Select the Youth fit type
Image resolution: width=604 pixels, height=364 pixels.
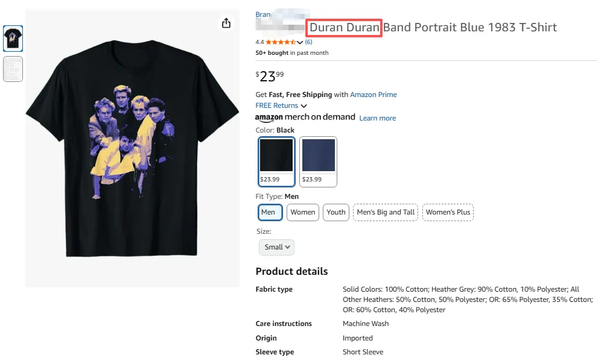click(x=336, y=212)
